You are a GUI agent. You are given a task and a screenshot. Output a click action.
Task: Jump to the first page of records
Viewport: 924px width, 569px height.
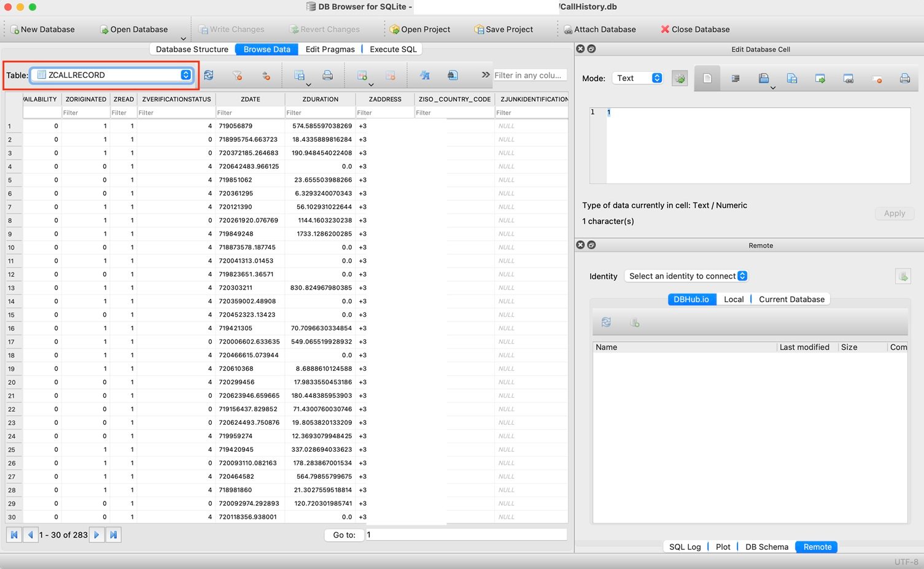pos(14,535)
